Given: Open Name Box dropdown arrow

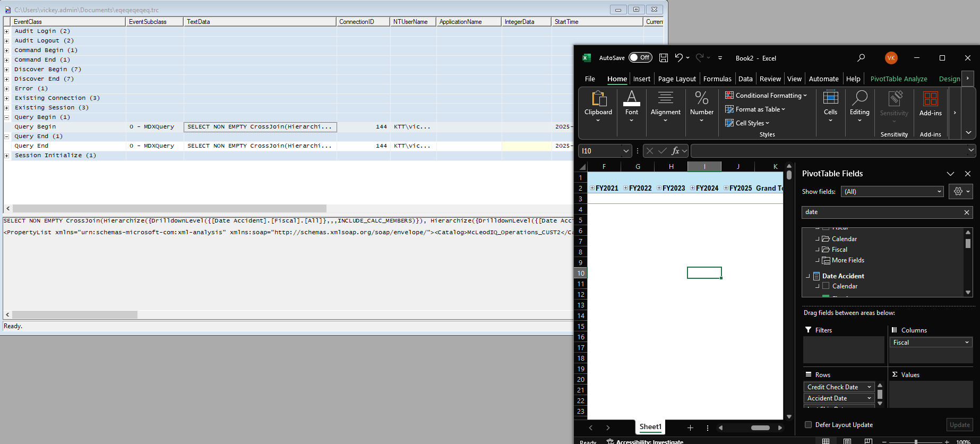Looking at the screenshot, I should [626, 151].
